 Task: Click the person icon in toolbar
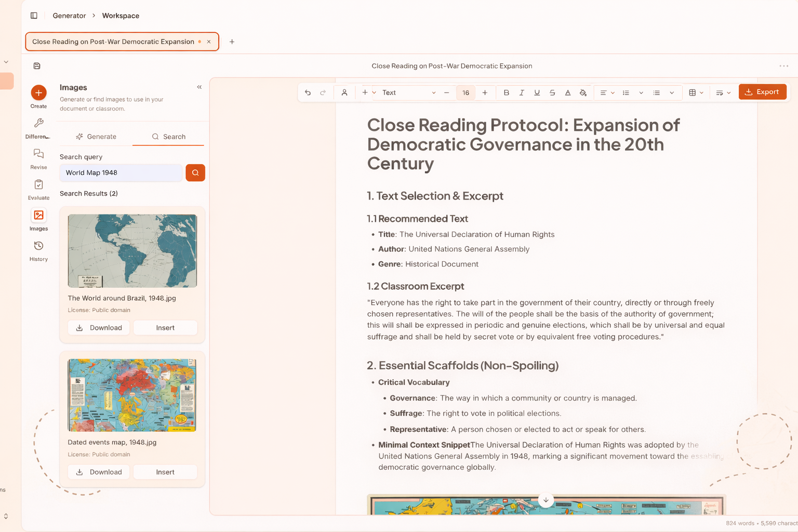pos(344,92)
